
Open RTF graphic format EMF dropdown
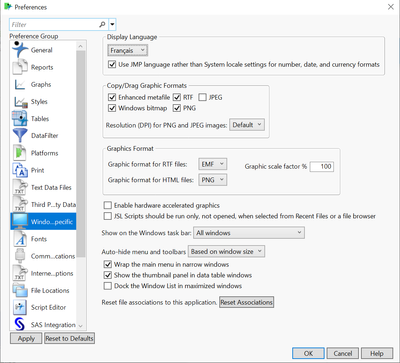coord(213,164)
